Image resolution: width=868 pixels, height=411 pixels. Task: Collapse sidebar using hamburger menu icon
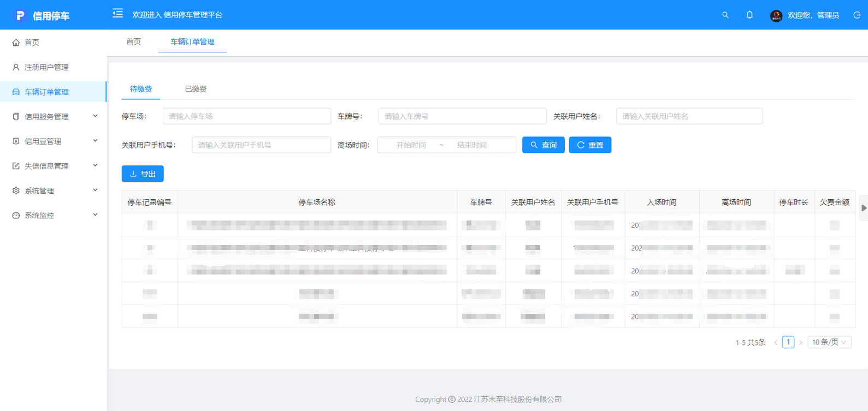pyautogui.click(x=117, y=14)
